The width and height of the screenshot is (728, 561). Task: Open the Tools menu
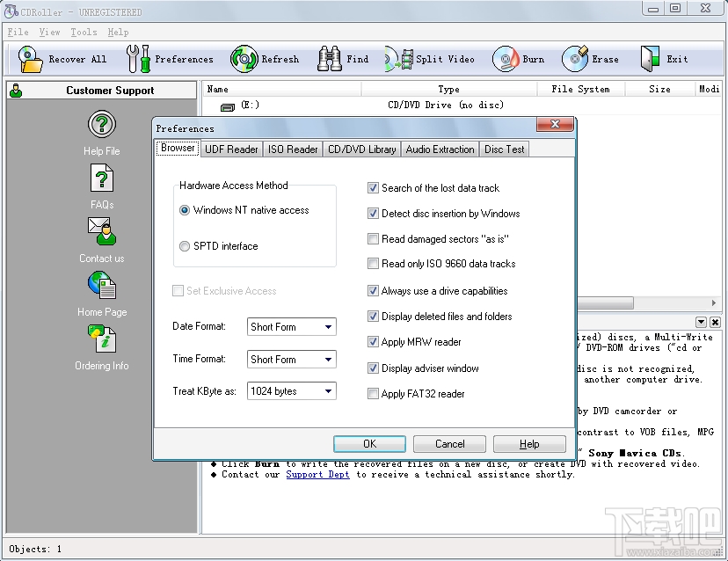click(84, 32)
